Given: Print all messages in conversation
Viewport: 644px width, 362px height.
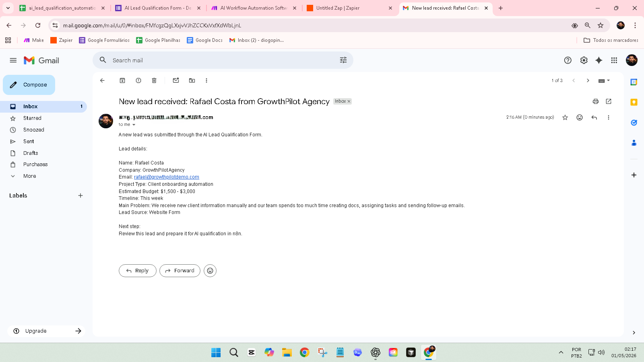Looking at the screenshot, I should (596, 101).
